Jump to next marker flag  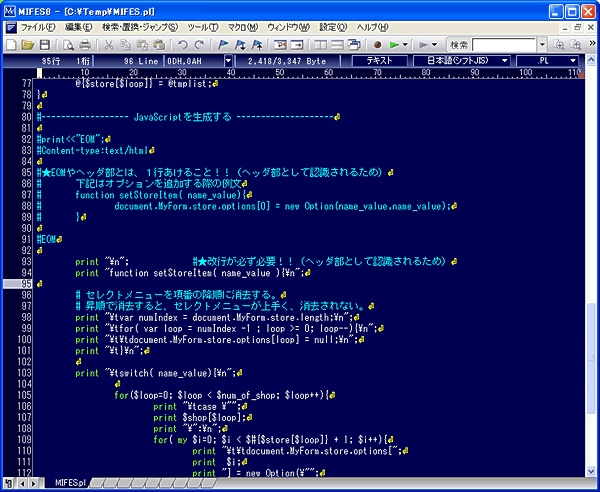tap(240, 45)
